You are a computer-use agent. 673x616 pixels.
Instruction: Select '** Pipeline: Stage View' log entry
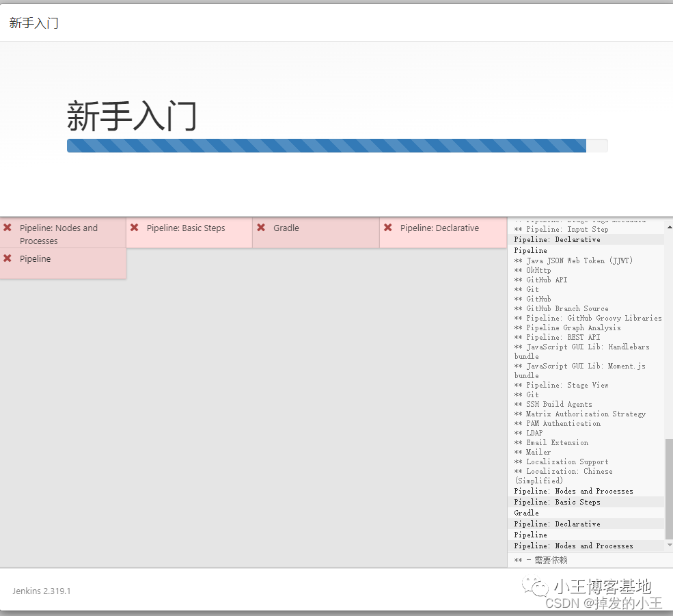click(x=562, y=386)
